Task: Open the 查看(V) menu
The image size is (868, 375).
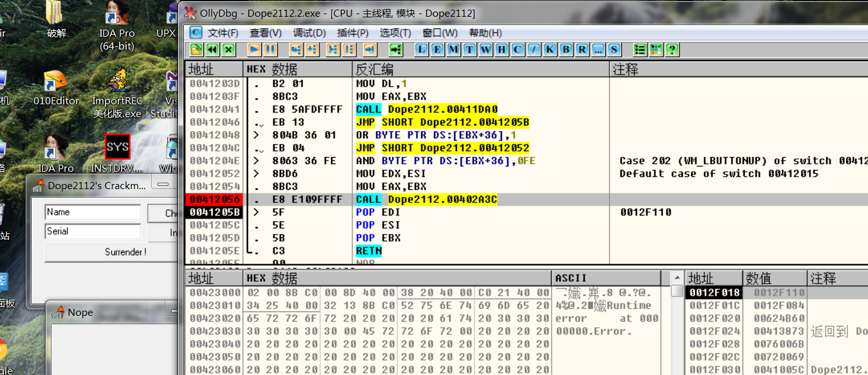Action: [x=266, y=33]
